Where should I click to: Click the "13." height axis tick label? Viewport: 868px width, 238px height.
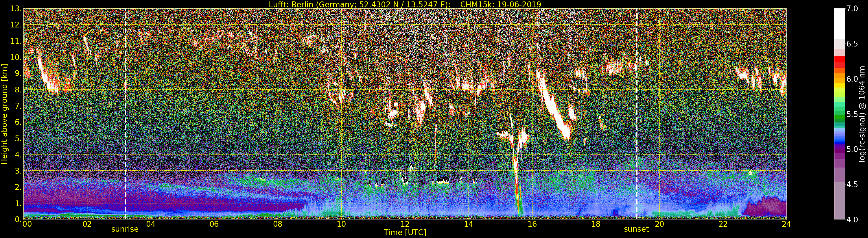[x=16, y=9]
